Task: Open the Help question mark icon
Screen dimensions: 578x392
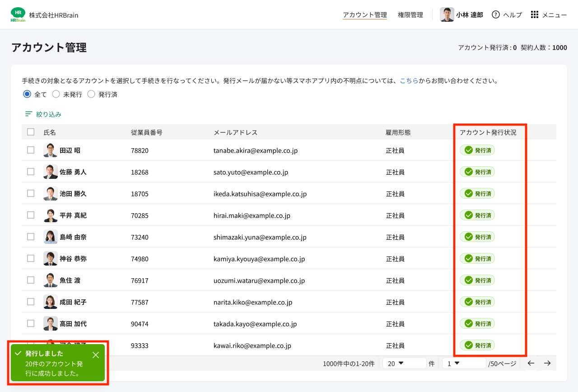Action: coord(496,14)
